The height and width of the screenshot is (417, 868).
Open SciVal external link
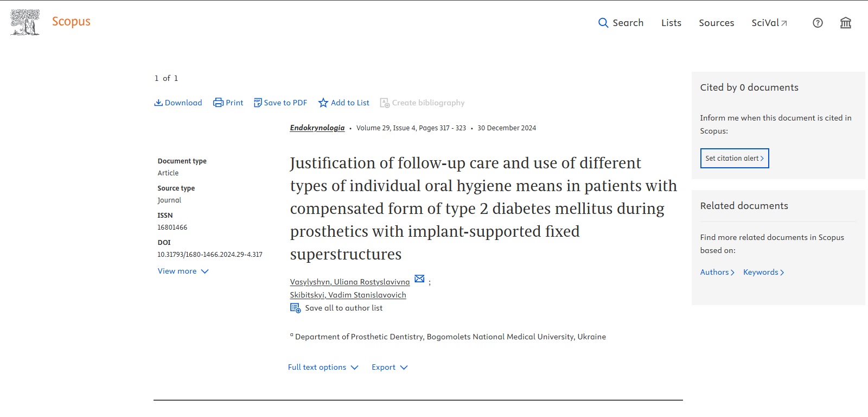[x=769, y=23]
